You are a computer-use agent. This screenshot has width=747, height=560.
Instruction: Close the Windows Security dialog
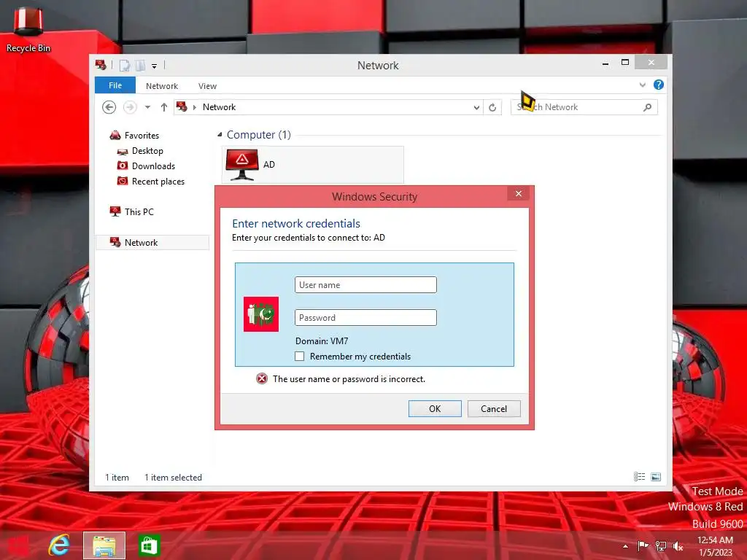(519, 193)
